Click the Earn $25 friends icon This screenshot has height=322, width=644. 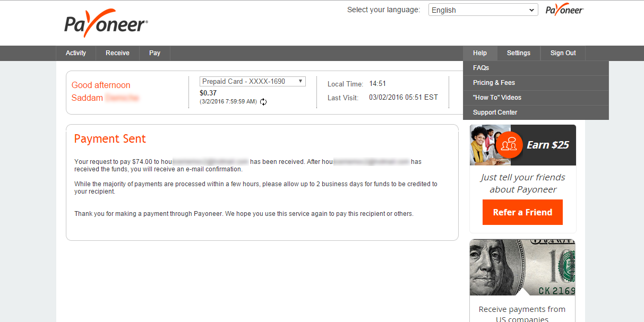[x=510, y=144]
